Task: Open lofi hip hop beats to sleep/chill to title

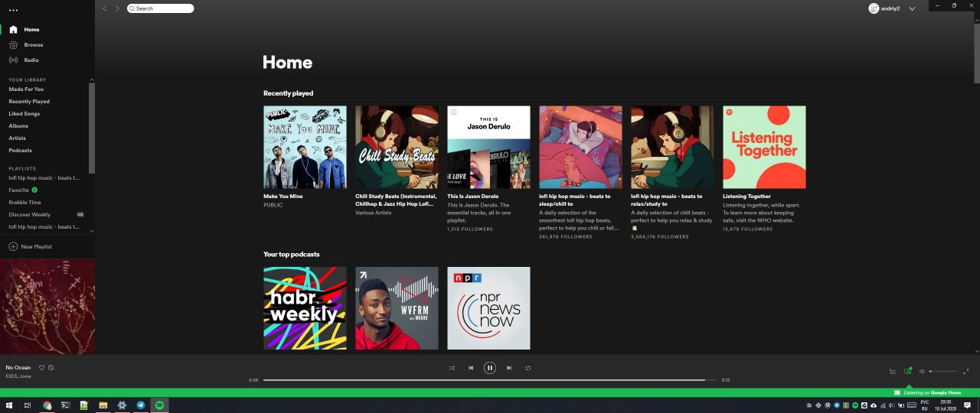Action: point(575,200)
